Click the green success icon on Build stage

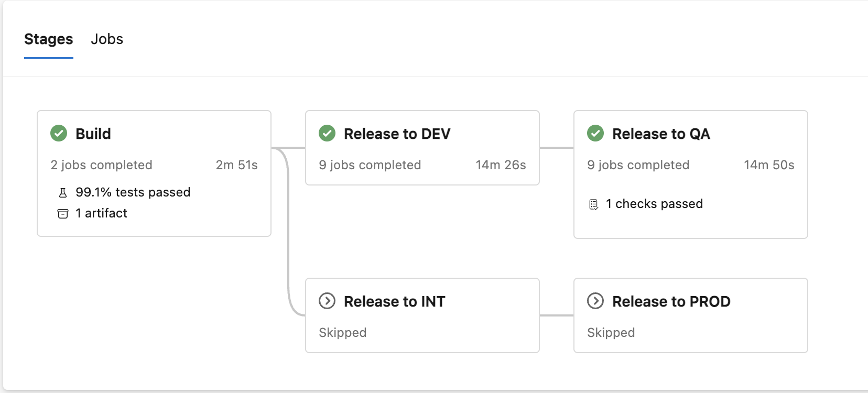point(59,134)
